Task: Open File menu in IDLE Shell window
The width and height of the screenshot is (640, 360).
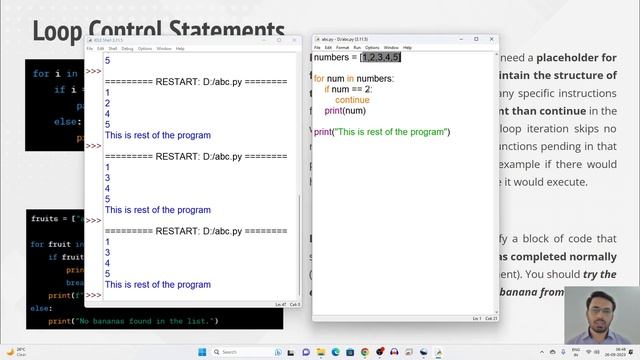Action: click(90, 49)
